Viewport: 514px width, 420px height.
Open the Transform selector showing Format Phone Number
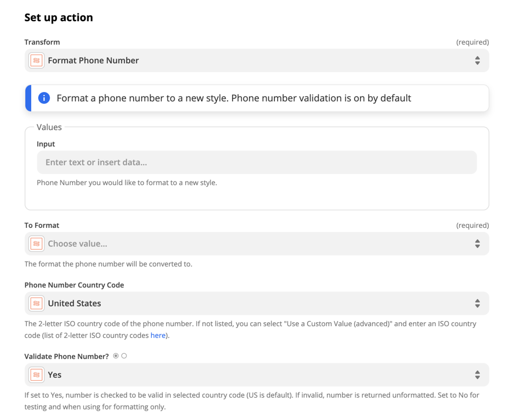[x=257, y=60]
